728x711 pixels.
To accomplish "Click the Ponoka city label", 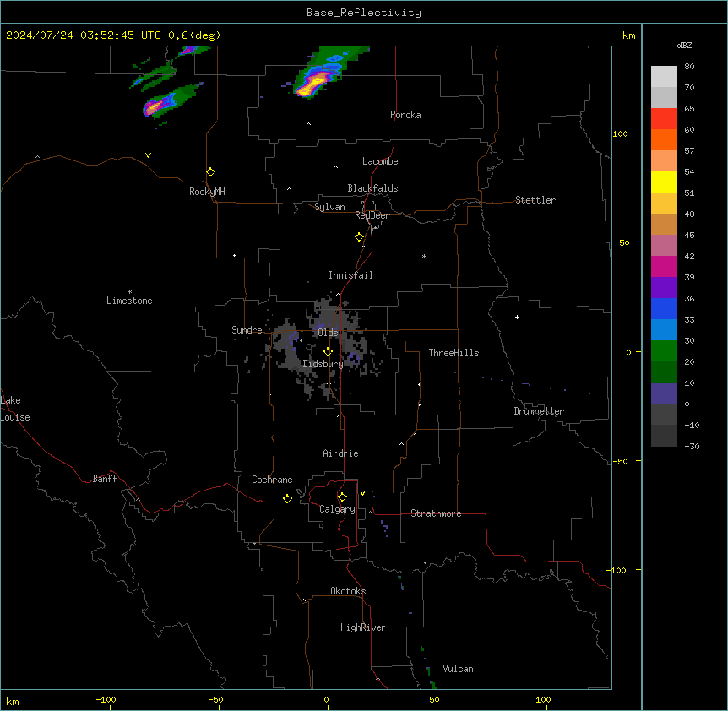I will click(x=405, y=115).
